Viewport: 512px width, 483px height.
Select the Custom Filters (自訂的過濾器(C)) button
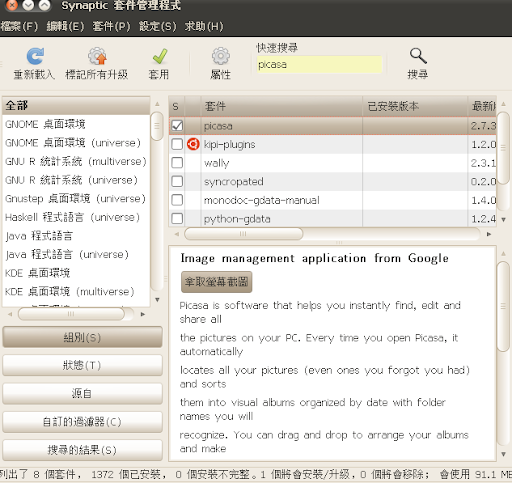pyautogui.click(x=82, y=422)
